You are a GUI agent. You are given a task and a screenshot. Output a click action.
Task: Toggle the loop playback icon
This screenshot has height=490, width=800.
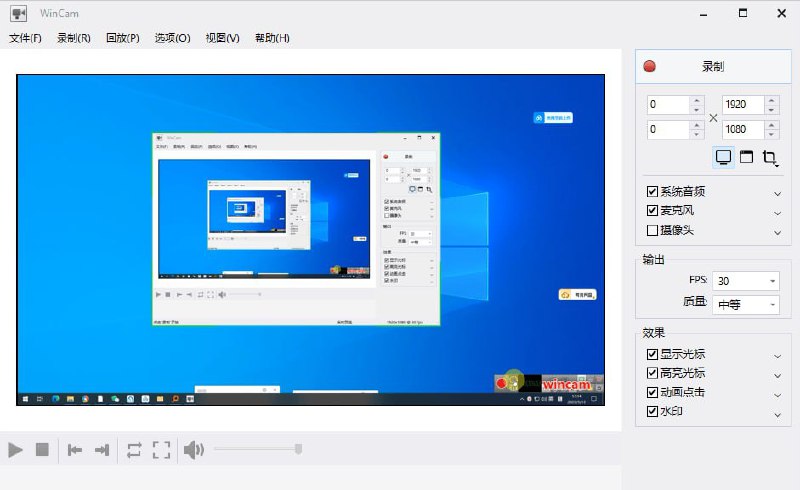pos(134,450)
